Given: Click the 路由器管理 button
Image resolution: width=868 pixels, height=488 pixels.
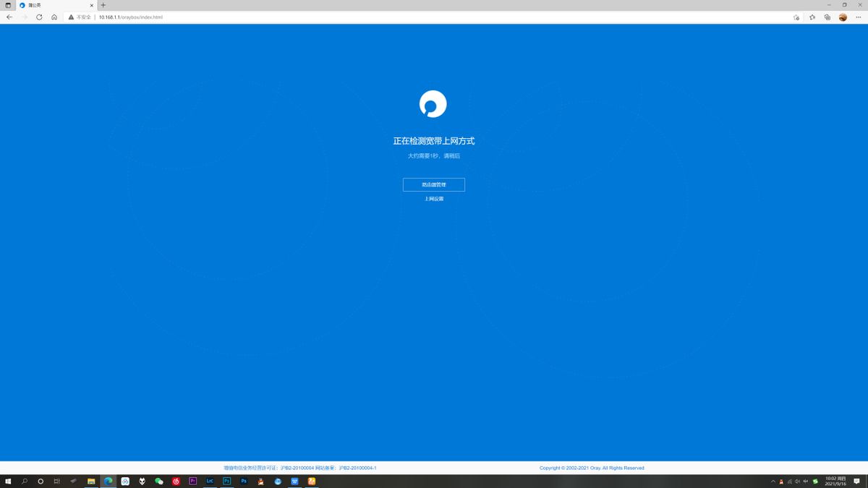Looking at the screenshot, I should (434, 184).
